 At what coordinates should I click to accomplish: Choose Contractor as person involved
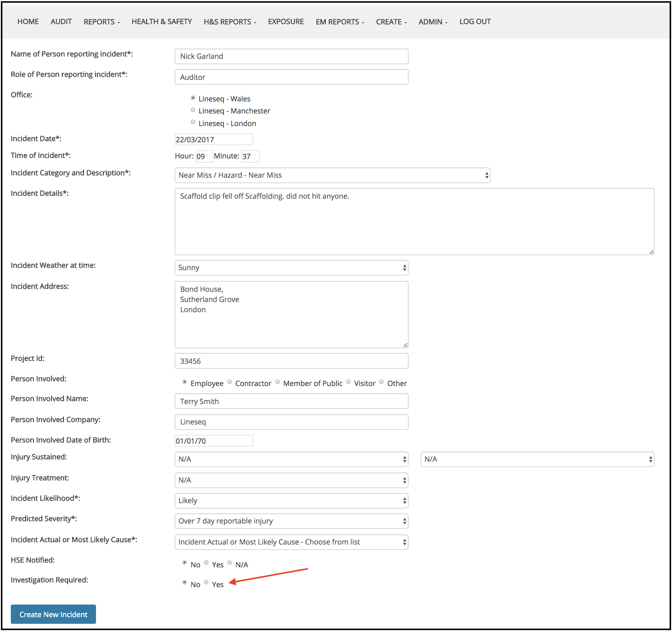point(229,382)
